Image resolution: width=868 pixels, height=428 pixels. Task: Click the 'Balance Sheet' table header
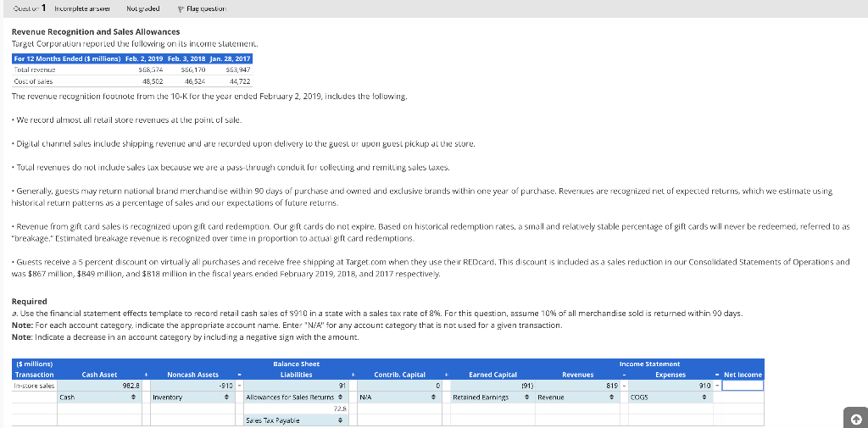(x=297, y=364)
